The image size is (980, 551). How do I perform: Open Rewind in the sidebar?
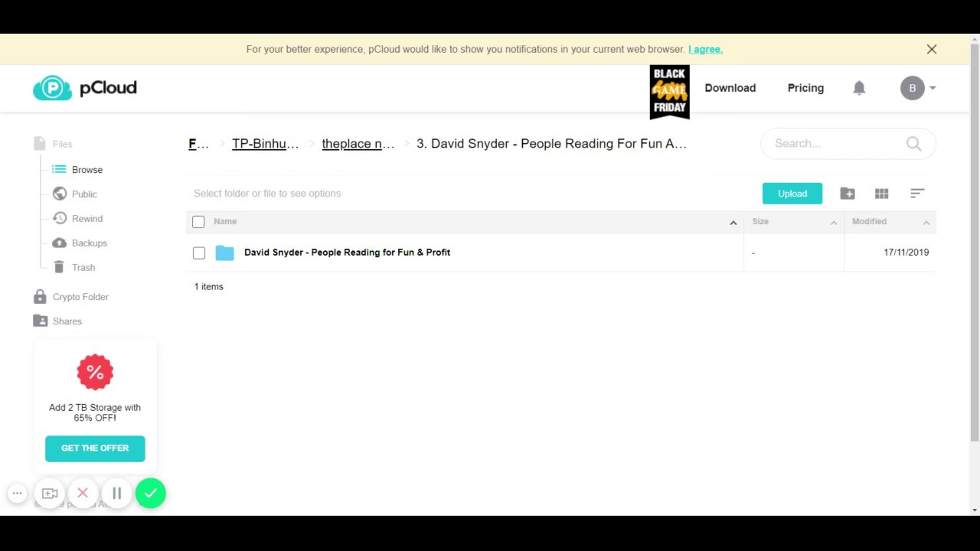pos(87,219)
